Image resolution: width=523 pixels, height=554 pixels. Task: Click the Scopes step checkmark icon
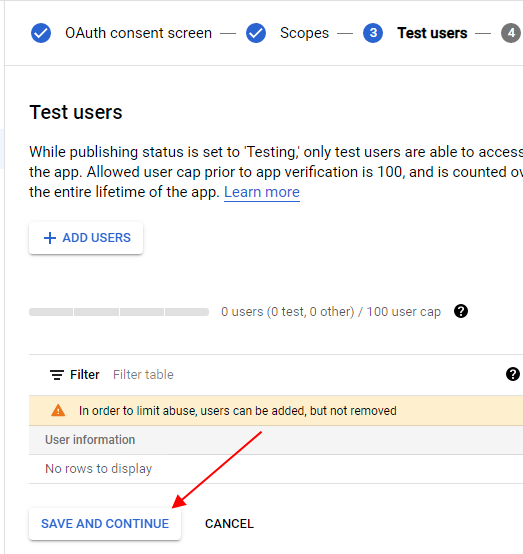(x=256, y=33)
